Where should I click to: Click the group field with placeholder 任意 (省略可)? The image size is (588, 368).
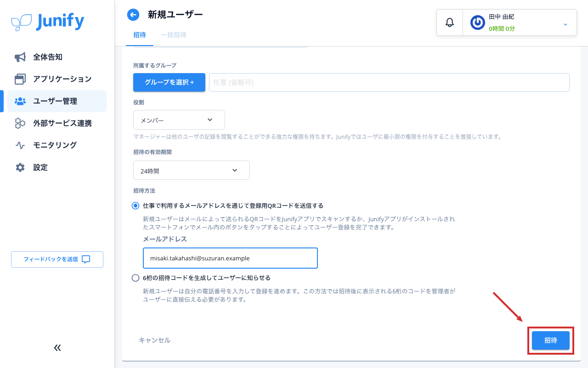pos(389,82)
